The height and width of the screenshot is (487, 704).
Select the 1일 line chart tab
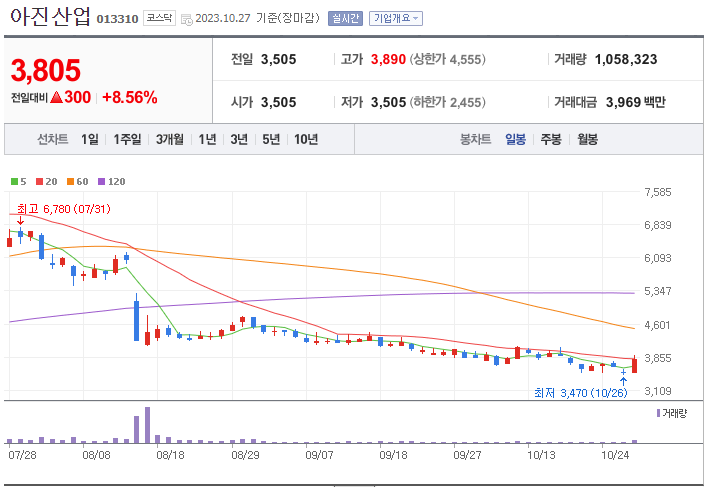89,139
